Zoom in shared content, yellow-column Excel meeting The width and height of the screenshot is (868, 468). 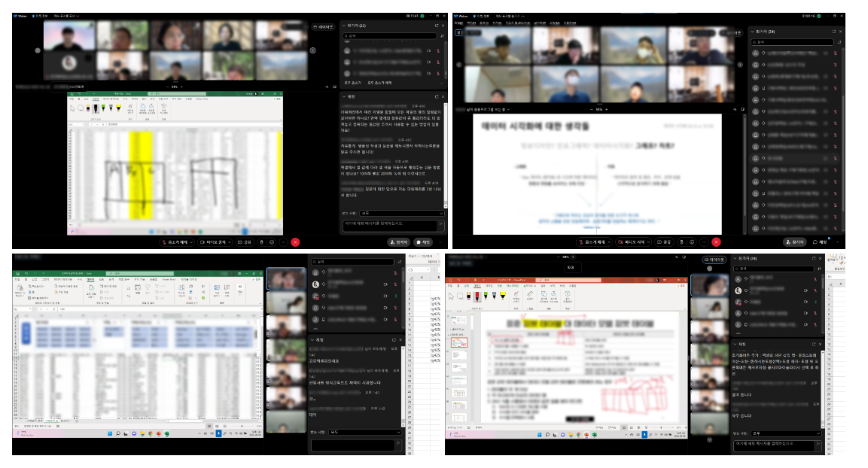[x=181, y=87]
